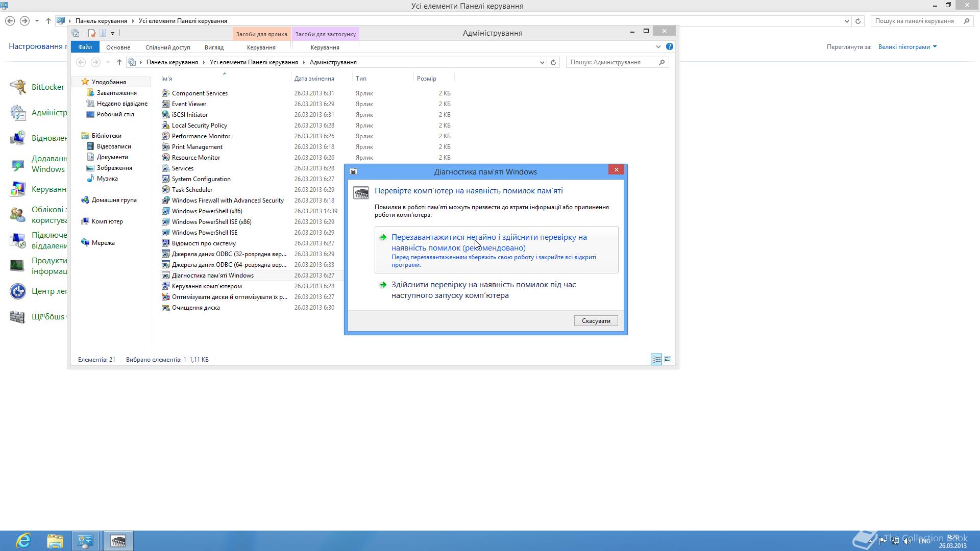Select Windows Firewall with Advanced Security icon

(x=165, y=201)
